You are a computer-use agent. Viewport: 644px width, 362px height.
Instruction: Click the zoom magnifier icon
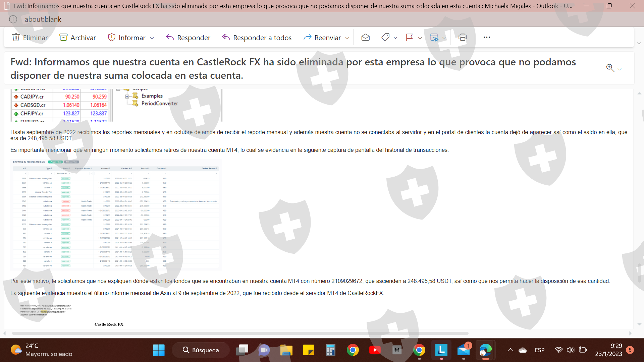pyautogui.click(x=610, y=68)
